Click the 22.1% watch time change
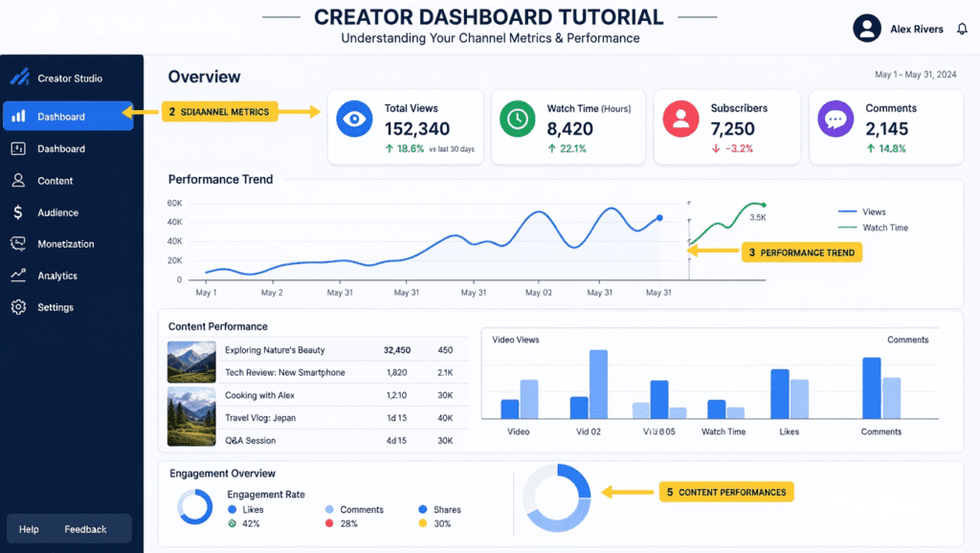The image size is (980, 553). [567, 148]
